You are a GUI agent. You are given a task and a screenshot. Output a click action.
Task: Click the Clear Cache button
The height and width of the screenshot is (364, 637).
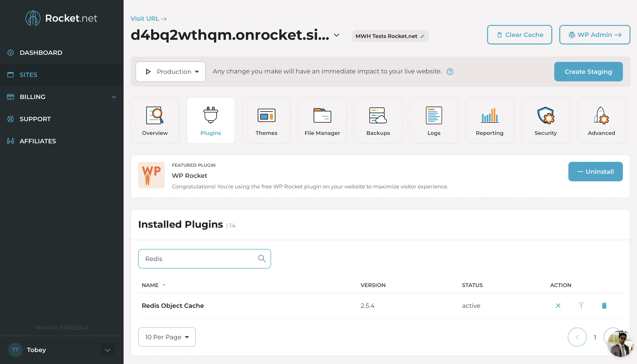point(519,35)
